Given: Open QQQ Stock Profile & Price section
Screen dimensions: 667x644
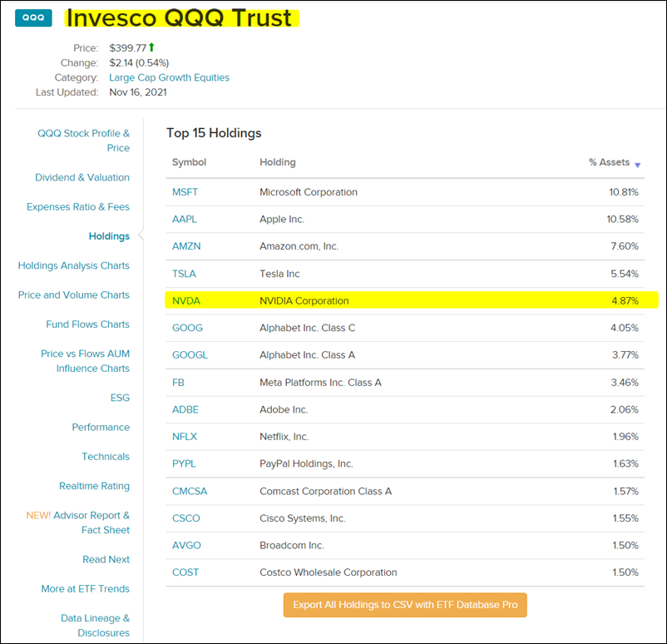Looking at the screenshot, I should click(x=83, y=141).
